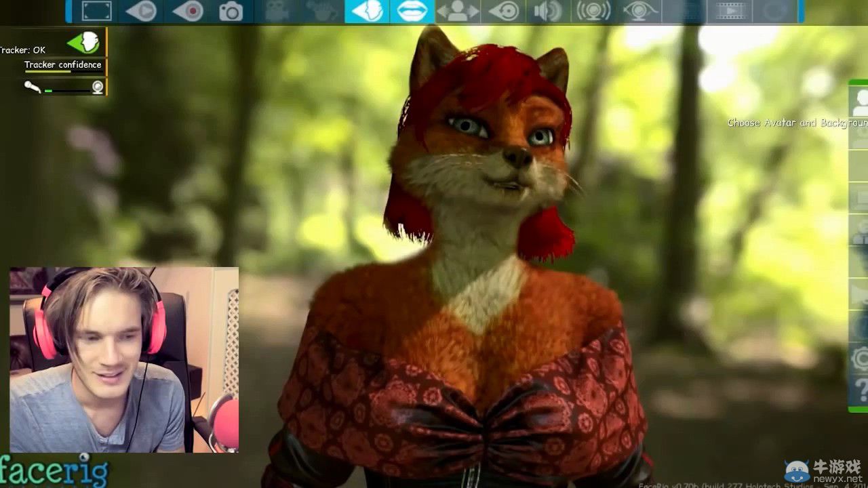Click the dimmed round icon at toolbar end

tap(775, 11)
